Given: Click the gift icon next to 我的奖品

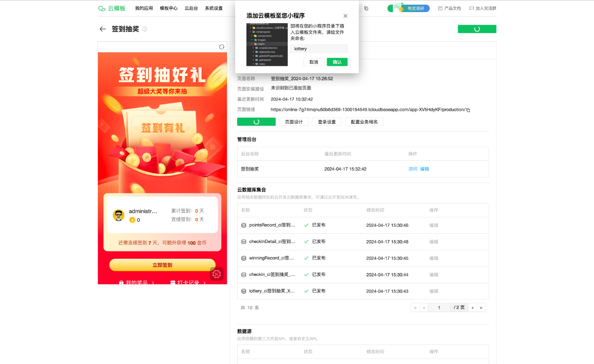Looking at the screenshot, I should pos(121,282).
